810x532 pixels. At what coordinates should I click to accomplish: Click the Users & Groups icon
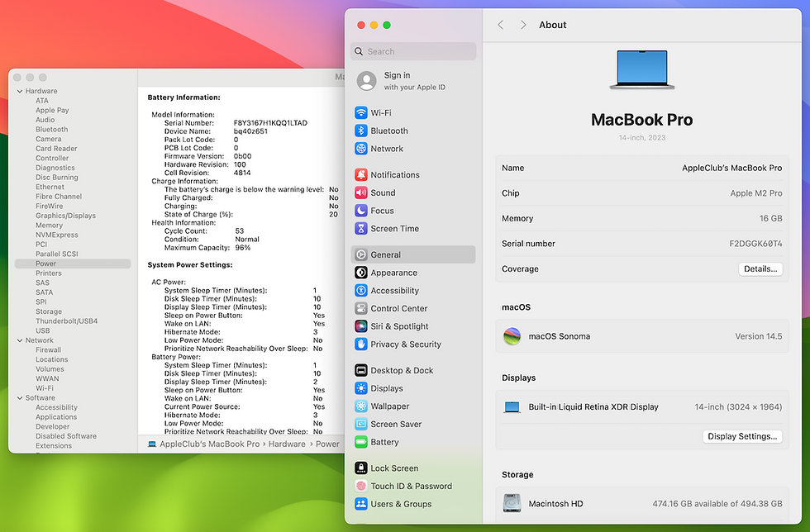(x=361, y=504)
